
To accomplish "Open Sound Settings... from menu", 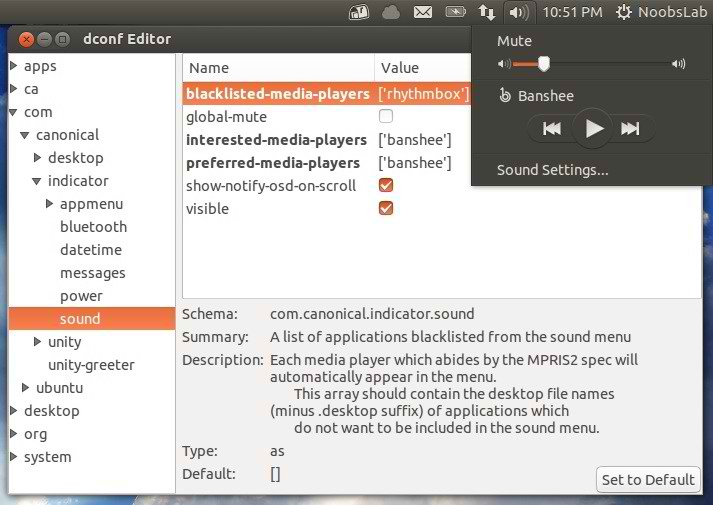I will 552,170.
